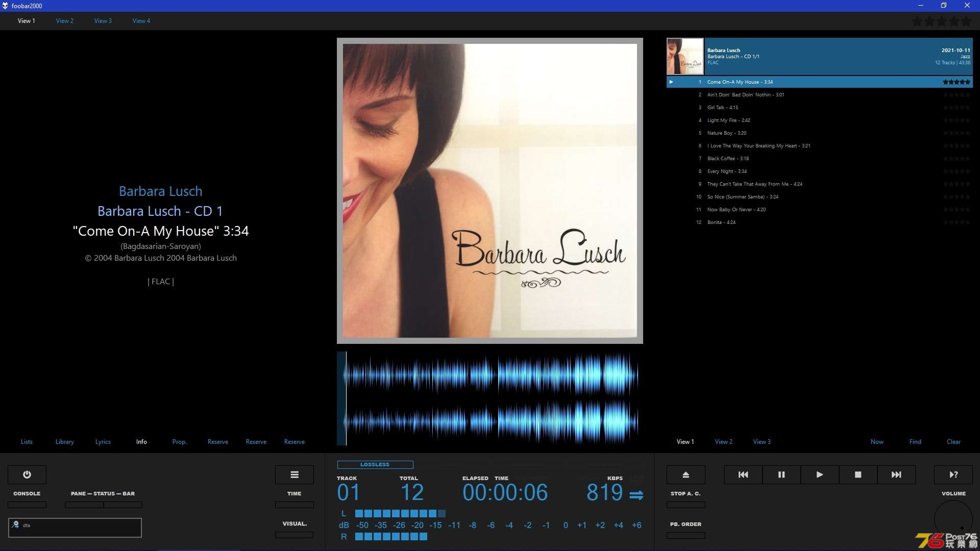Toggle the Console indicator bar
This screenshot has height=551, width=980.
coord(27,505)
